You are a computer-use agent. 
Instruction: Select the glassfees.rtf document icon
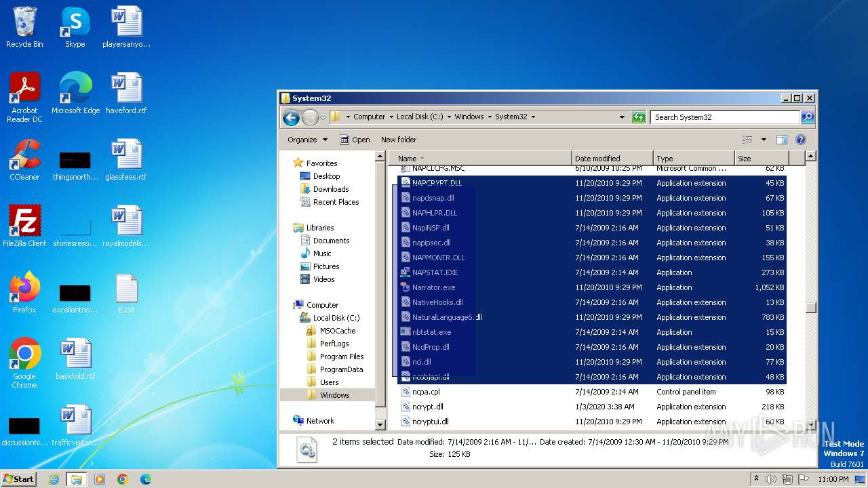pyautogui.click(x=126, y=160)
